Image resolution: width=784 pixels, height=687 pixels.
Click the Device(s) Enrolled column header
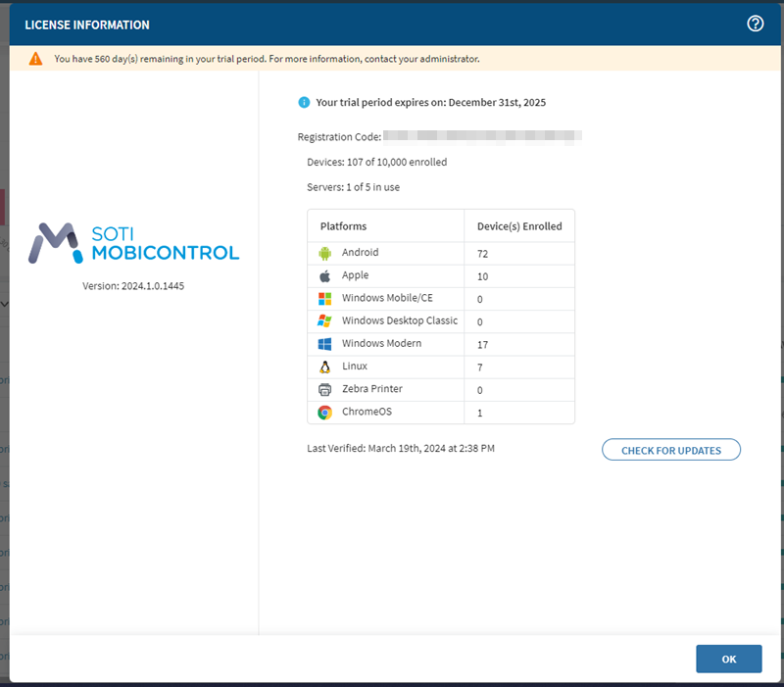point(519,226)
